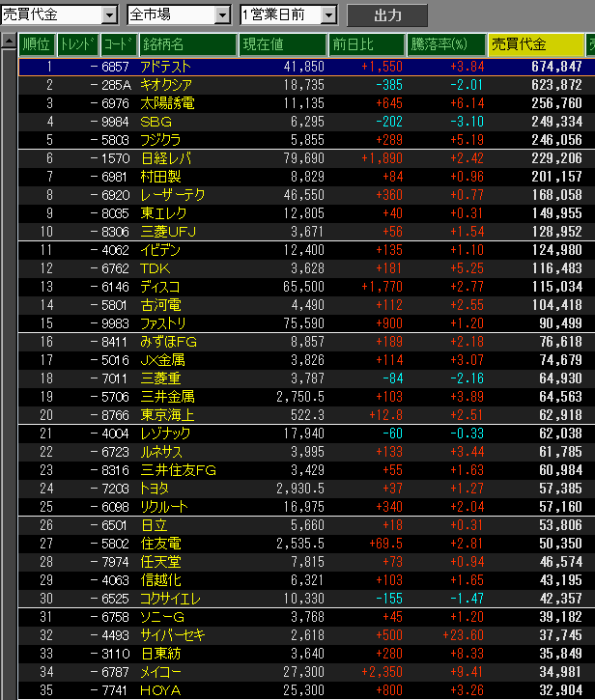The height and width of the screenshot is (700, 595).
Task: Sort by 現在値 column header
Action: click(x=283, y=44)
